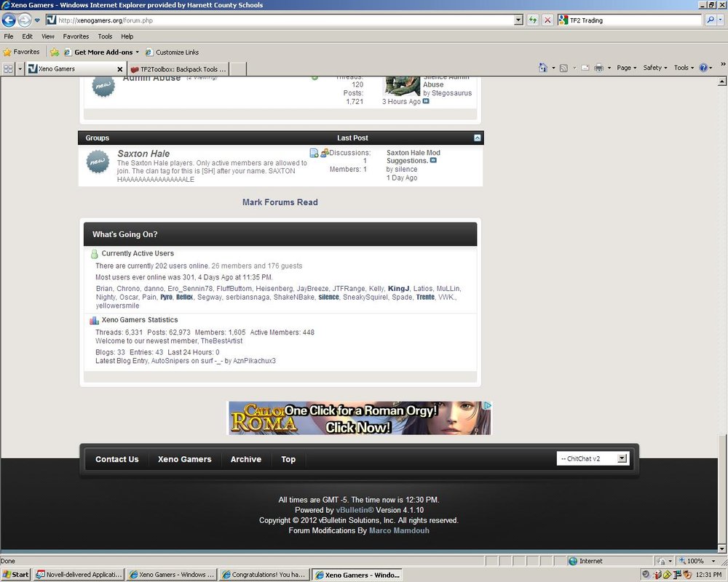Screen dimensions: 728x582
Task: Add to Favorites Bar star icon
Action: click(x=55, y=52)
